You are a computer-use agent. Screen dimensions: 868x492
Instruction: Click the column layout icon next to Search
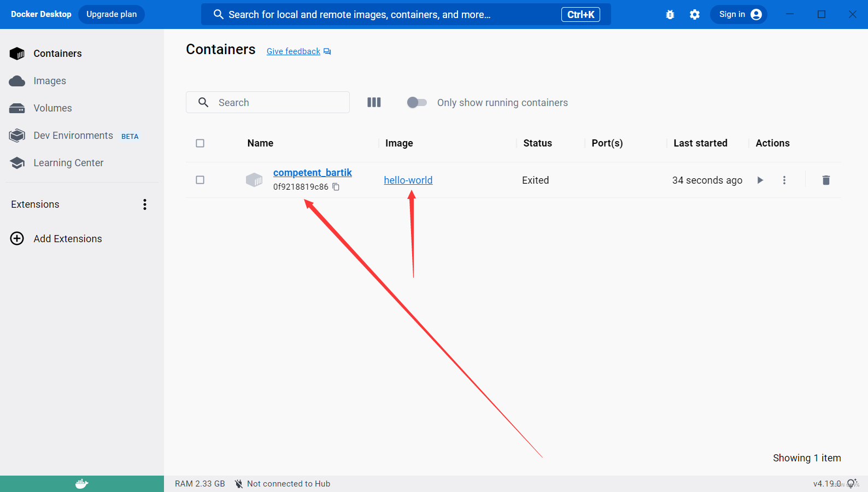[374, 102]
